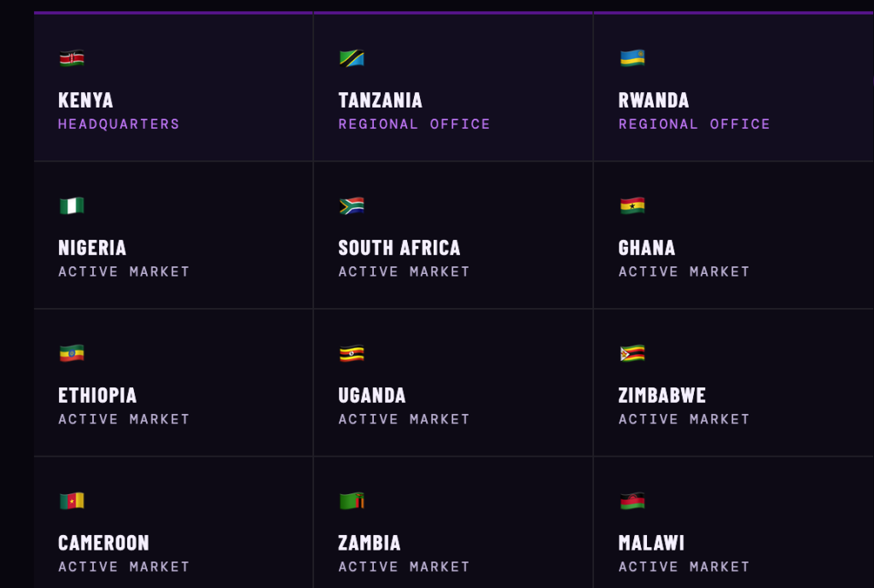The width and height of the screenshot is (874, 588).
Task: Click ACTIVE MARKET label under Ghana
Action: [684, 272]
